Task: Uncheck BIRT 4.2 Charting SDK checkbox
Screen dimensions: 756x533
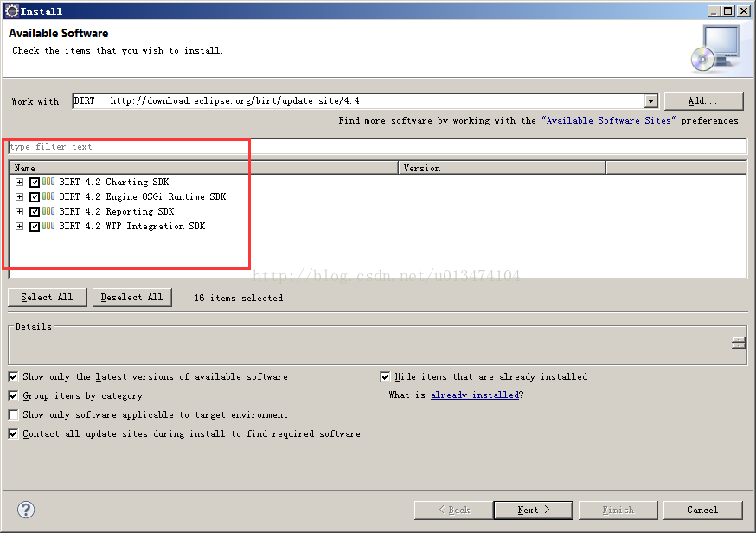Action: pyautogui.click(x=35, y=183)
